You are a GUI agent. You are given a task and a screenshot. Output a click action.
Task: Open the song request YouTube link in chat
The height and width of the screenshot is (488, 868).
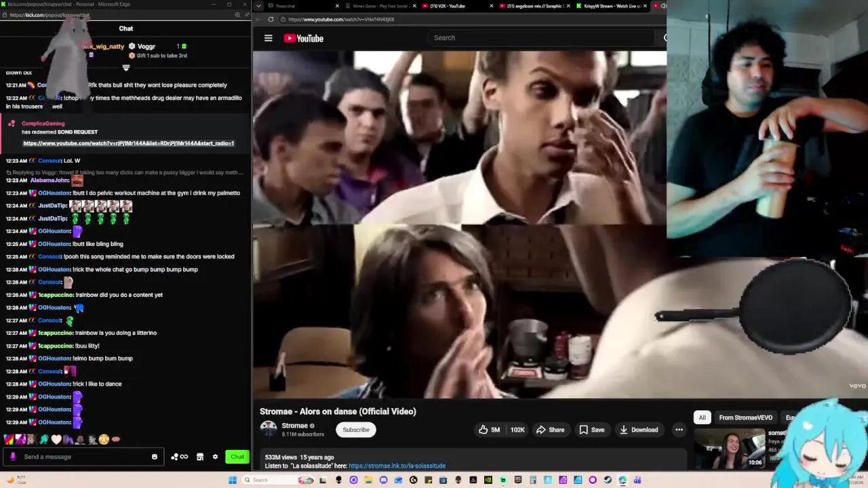coord(129,144)
